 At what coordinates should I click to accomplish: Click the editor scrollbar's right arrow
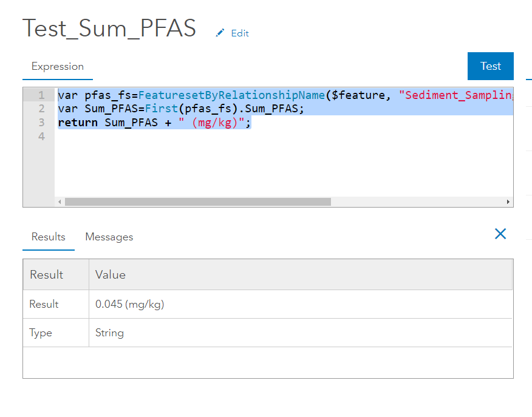pyautogui.click(x=508, y=202)
